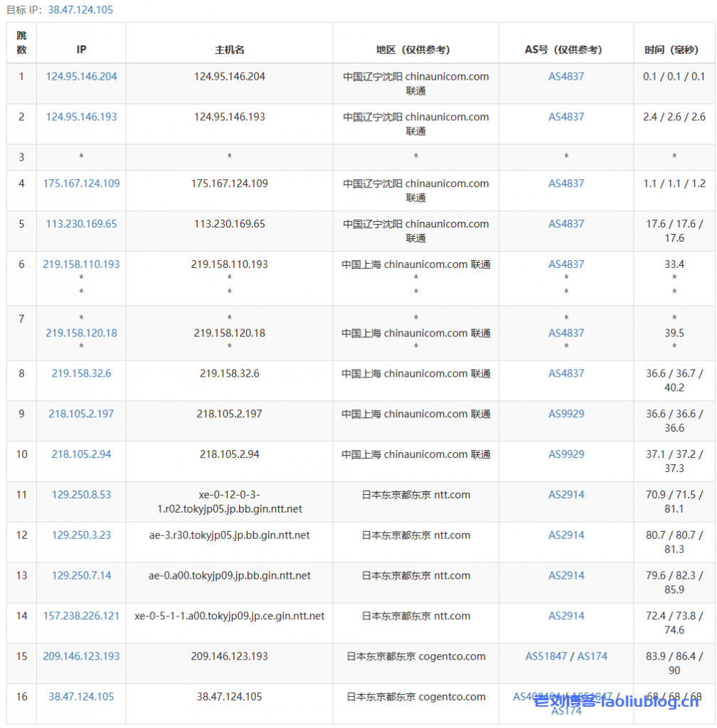This screenshot has height=728, width=717.
Task: Click IP link 124.95.146.193
Action: [x=81, y=117]
